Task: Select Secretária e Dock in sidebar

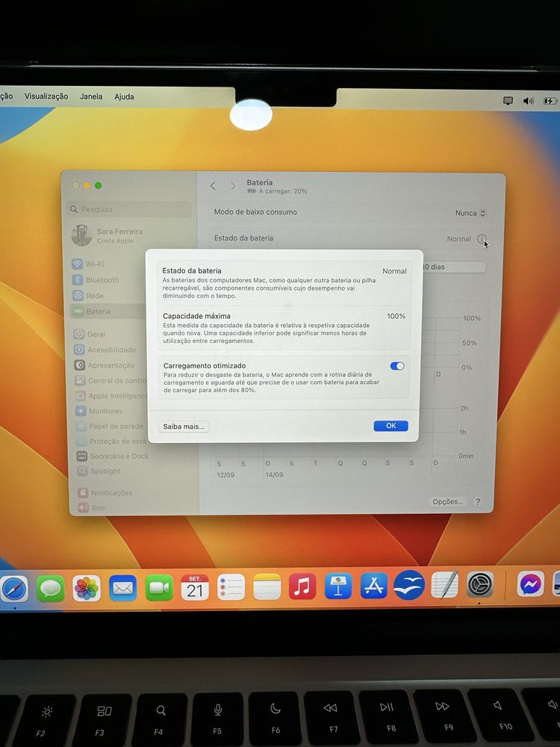Action: tap(113, 456)
